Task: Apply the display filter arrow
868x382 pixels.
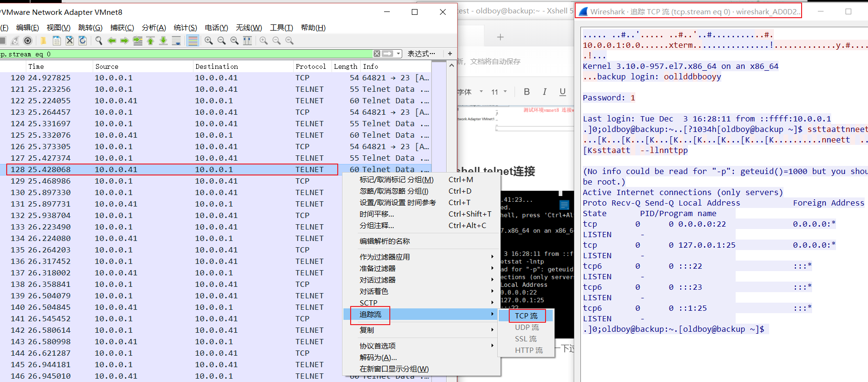Action: click(387, 54)
